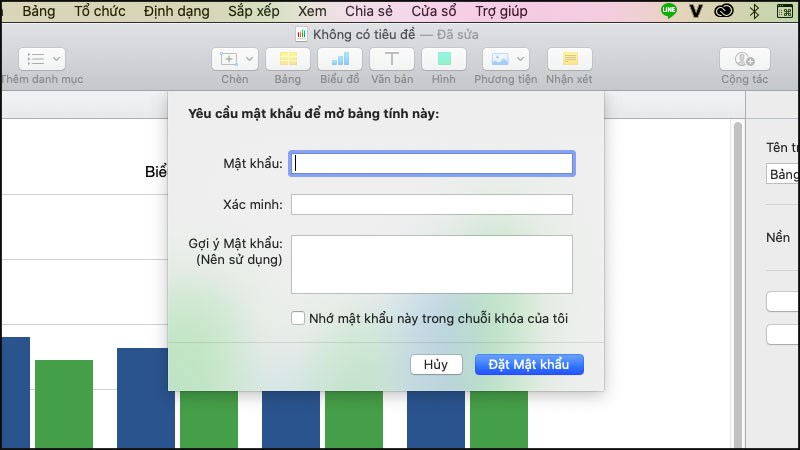Open the Xem menu
The width and height of the screenshot is (800, 450).
point(312,11)
